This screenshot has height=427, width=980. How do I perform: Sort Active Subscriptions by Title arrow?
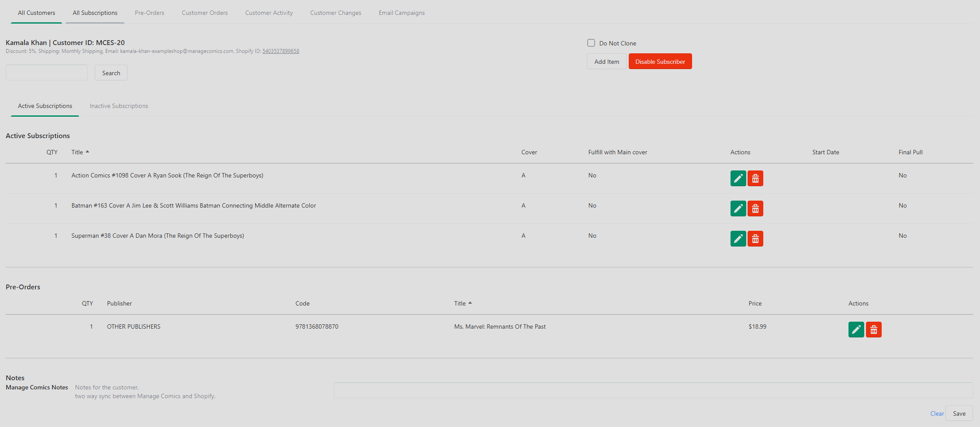pos(87,152)
